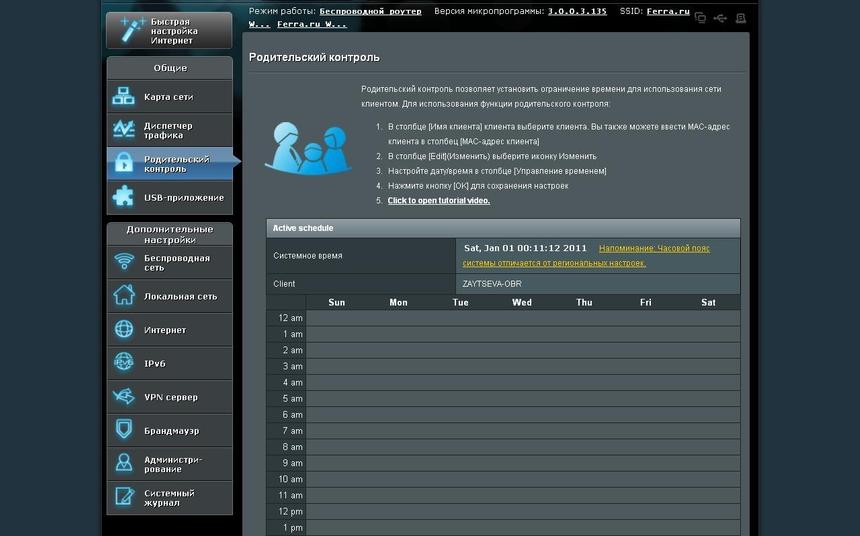
Task: Click the time zone reminder link
Action: tap(654, 248)
